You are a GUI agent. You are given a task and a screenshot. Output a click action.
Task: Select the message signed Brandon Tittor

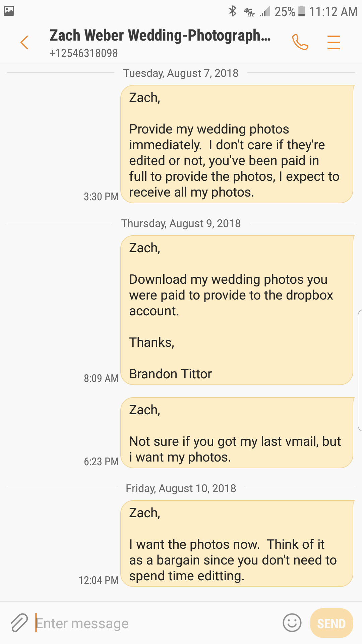(237, 310)
